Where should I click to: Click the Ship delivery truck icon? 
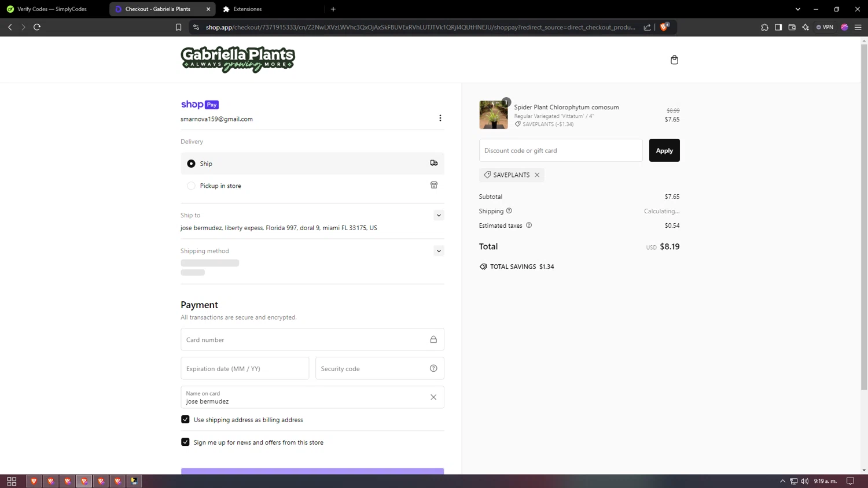(x=434, y=163)
